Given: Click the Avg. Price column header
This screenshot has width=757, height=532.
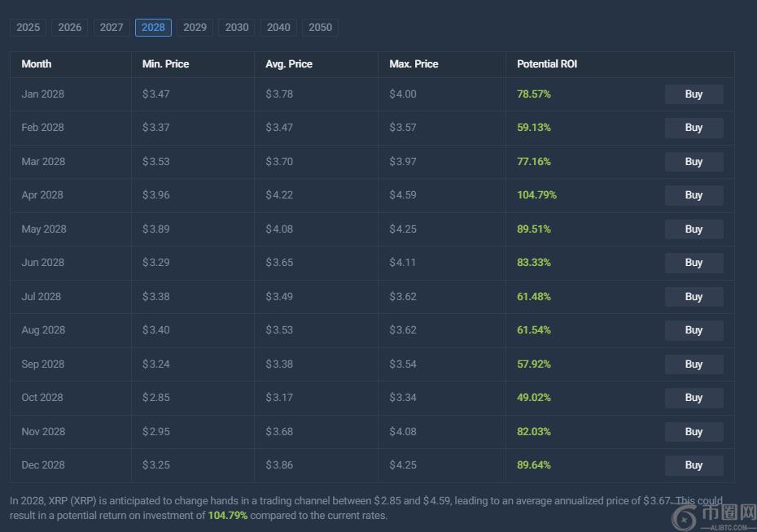Looking at the screenshot, I should coord(289,64).
